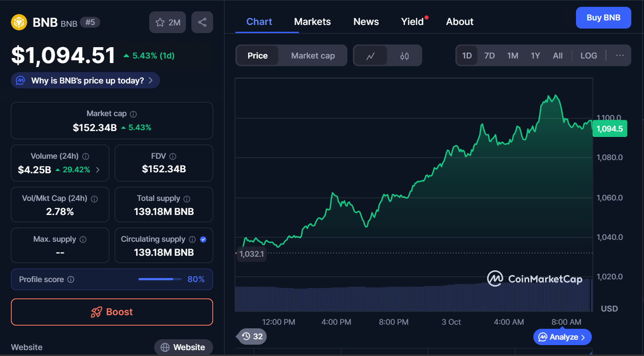Click the history icon labeled 32

click(x=252, y=336)
